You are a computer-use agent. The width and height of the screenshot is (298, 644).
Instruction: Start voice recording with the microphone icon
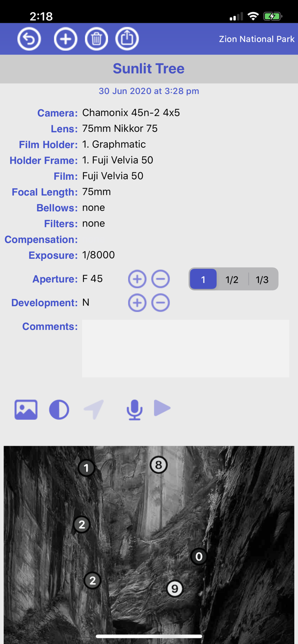(134, 409)
